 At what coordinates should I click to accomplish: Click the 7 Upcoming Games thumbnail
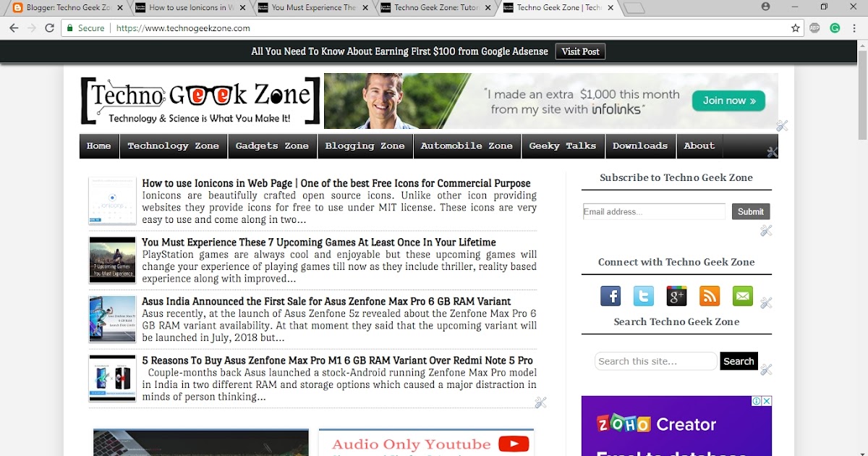point(112,260)
